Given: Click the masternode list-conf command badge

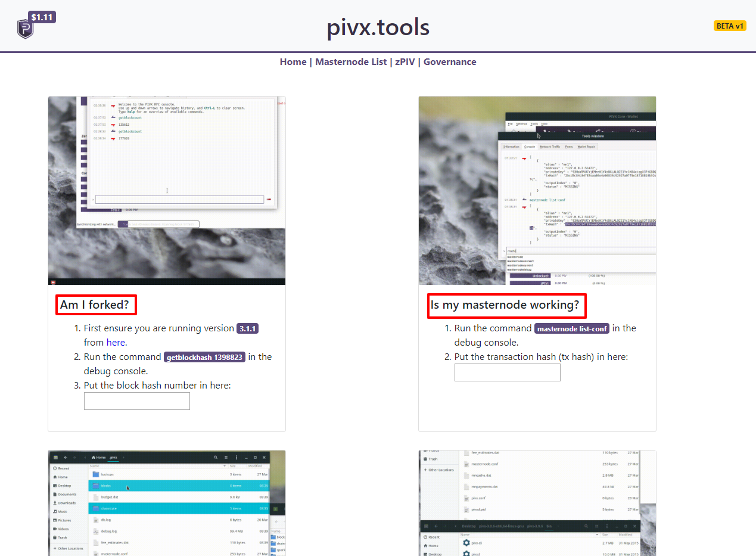Looking at the screenshot, I should point(572,328).
